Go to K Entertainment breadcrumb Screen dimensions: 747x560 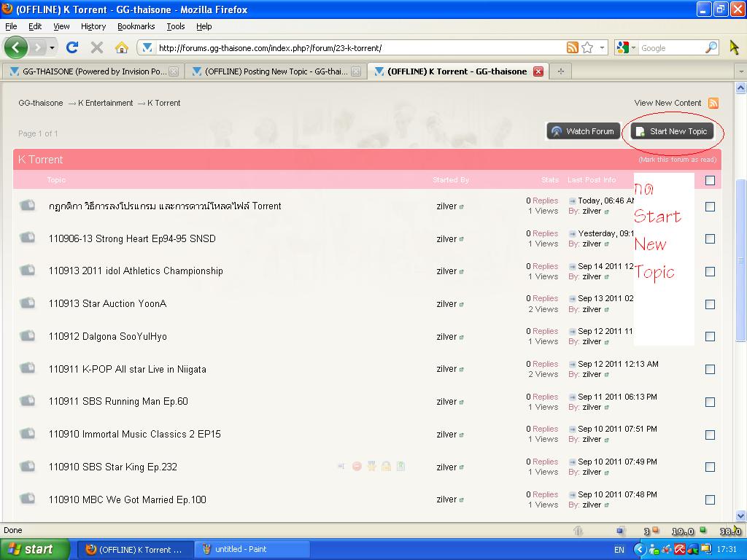pos(105,103)
